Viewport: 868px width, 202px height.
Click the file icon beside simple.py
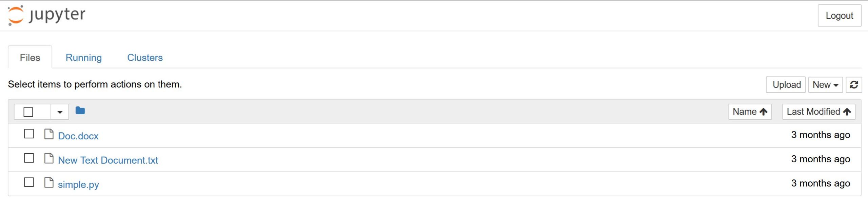49,183
